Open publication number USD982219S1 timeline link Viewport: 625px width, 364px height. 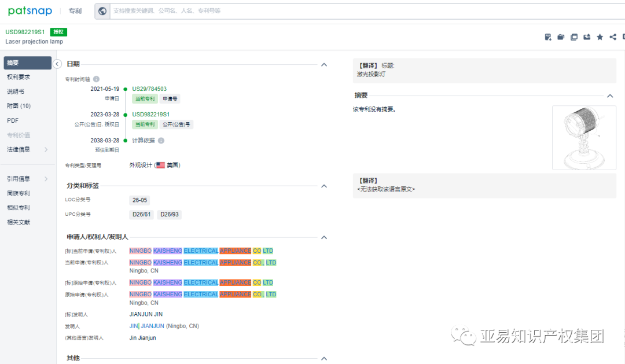pos(150,114)
